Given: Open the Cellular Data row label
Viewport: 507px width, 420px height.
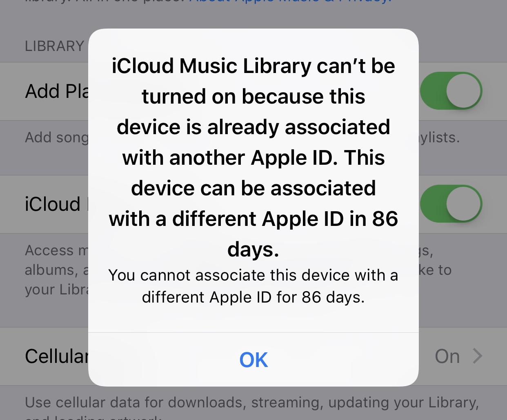Looking at the screenshot, I should [57, 356].
